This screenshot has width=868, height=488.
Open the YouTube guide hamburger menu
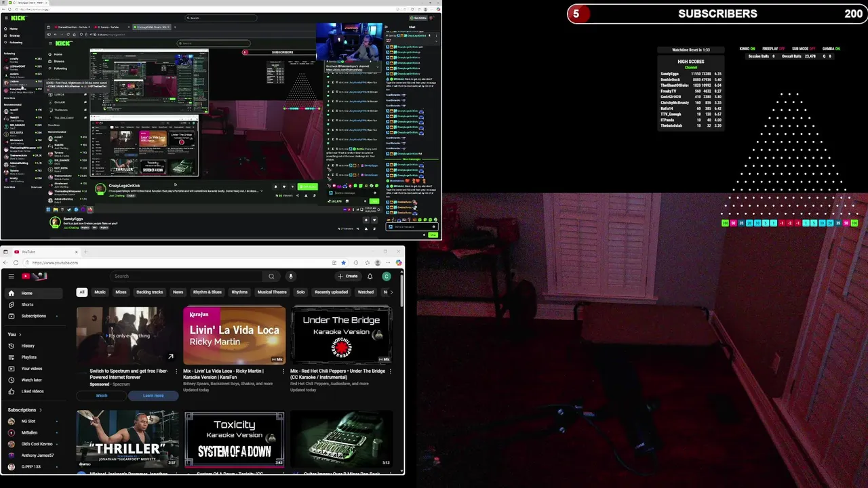click(11, 276)
